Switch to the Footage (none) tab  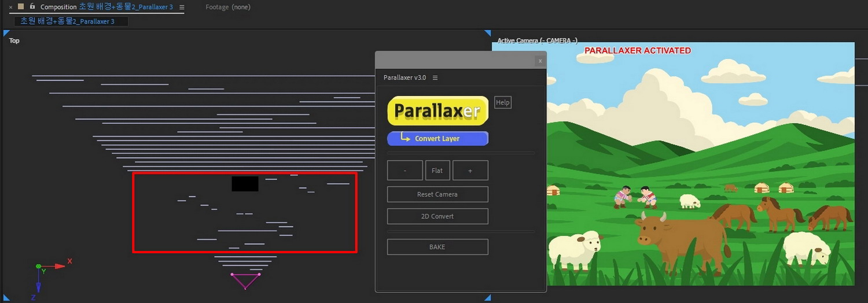pos(228,7)
